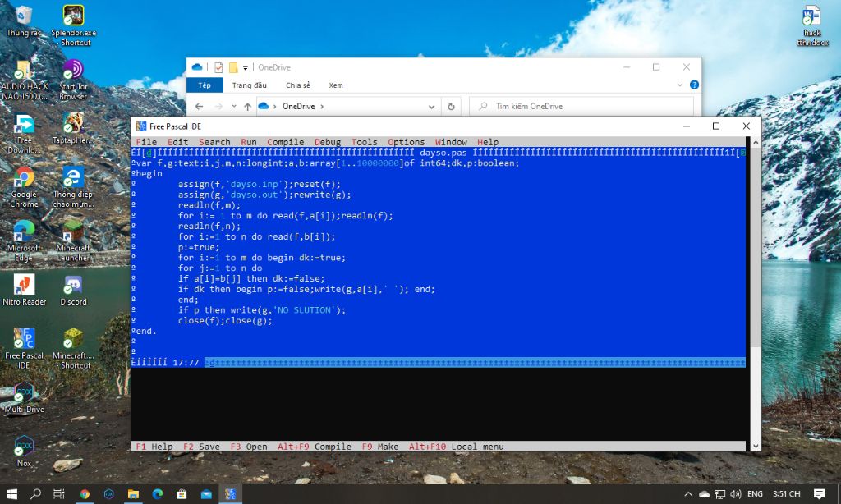841x504 pixels.
Task: Open Quick Access Toolbar dropdown in OneDrive title bar
Action: coord(245,67)
